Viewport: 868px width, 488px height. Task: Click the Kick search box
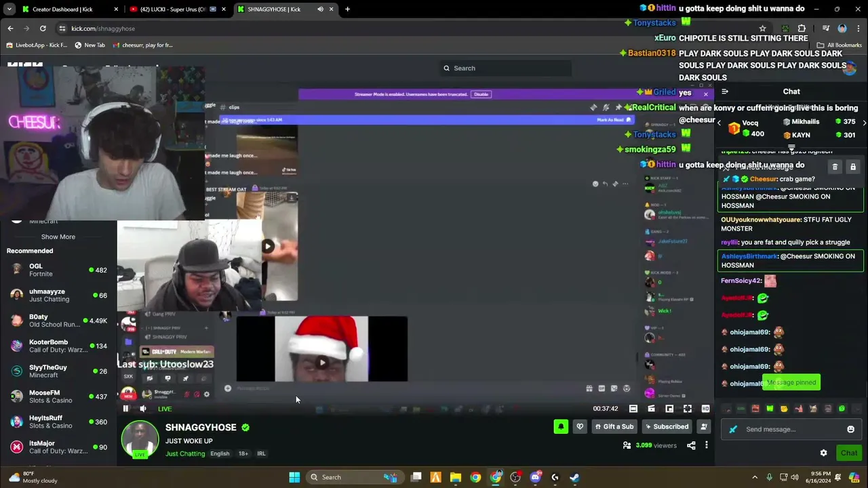pos(505,68)
